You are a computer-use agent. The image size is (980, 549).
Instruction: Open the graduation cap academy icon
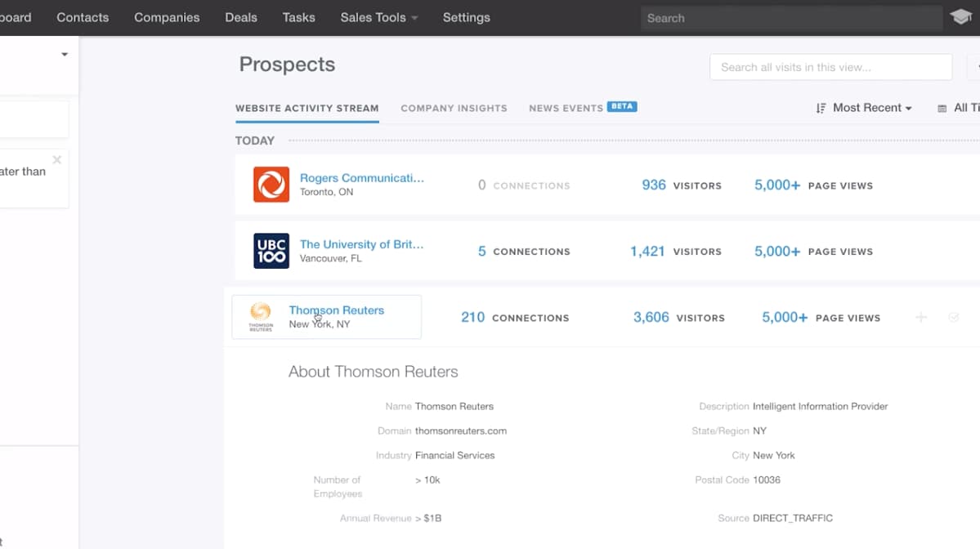click(960, 17)
